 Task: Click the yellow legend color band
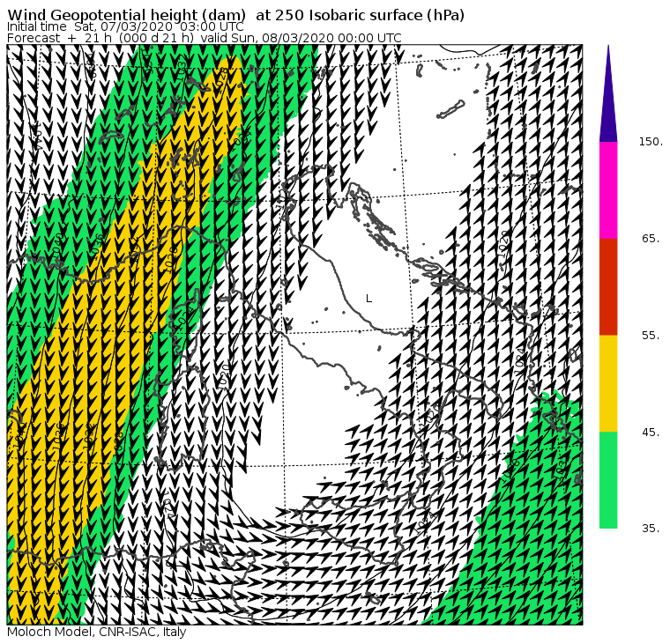tap(608, 383)
